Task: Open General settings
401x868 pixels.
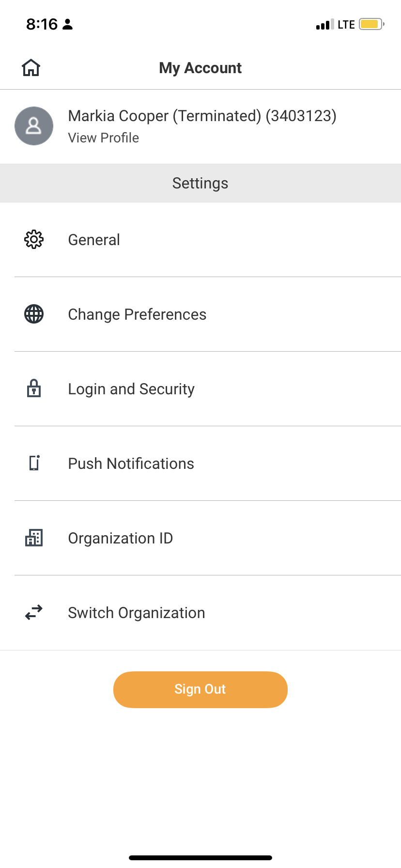Action: (94, 240)
